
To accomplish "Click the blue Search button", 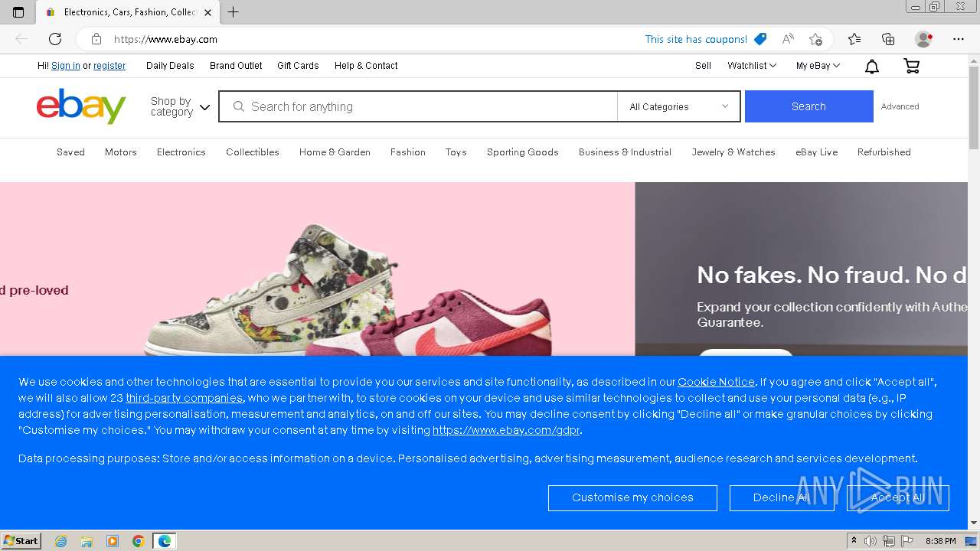I will point(808,106).
